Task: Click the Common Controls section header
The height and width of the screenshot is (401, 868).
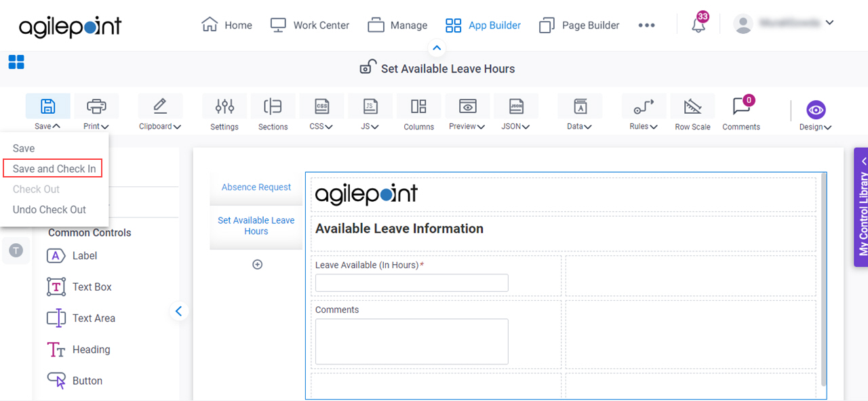Action: pyautogui.click(x=90, y=232)
